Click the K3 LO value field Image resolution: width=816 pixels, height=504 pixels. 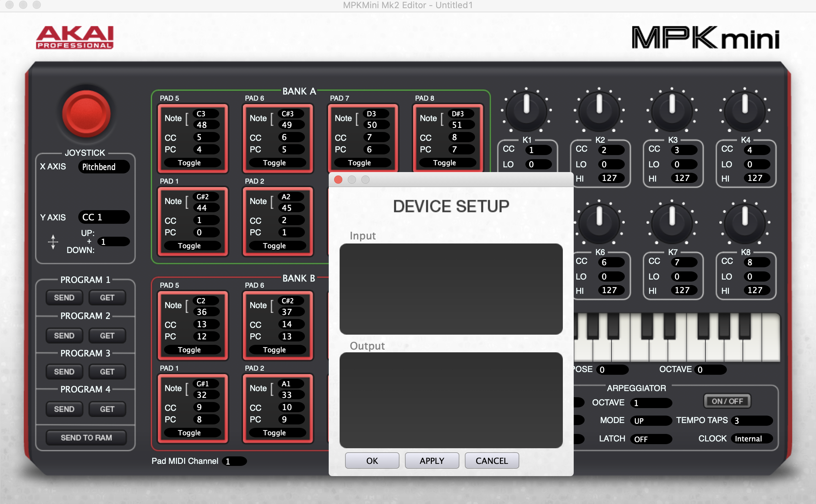pyautogui.click(x=684, y=164)
